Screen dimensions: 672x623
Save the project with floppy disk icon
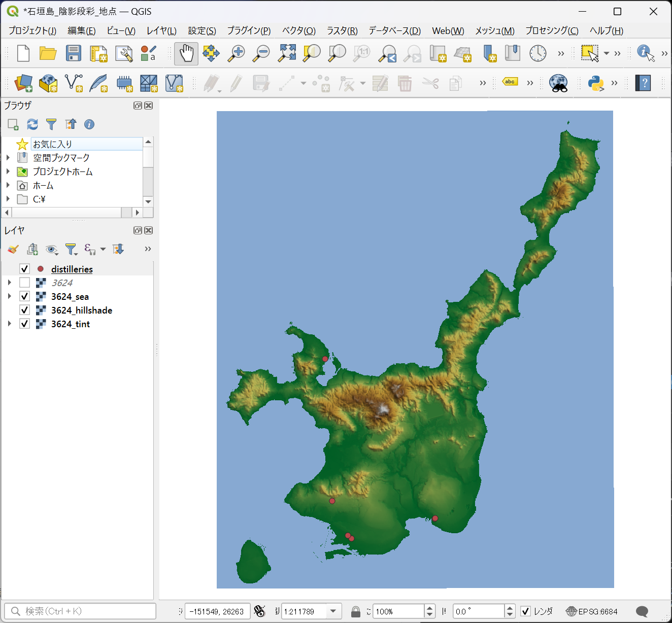click(x=74, y=53)
